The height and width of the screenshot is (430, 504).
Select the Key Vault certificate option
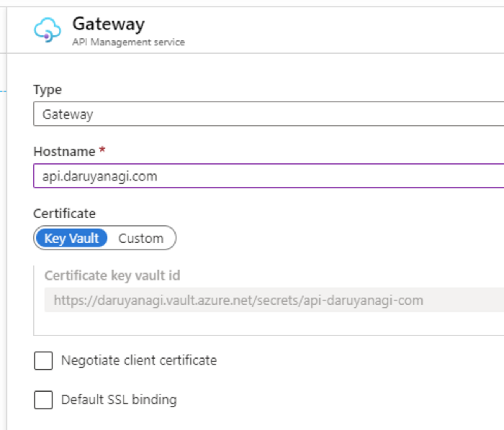pyautogui.click(x=71, y=238)
